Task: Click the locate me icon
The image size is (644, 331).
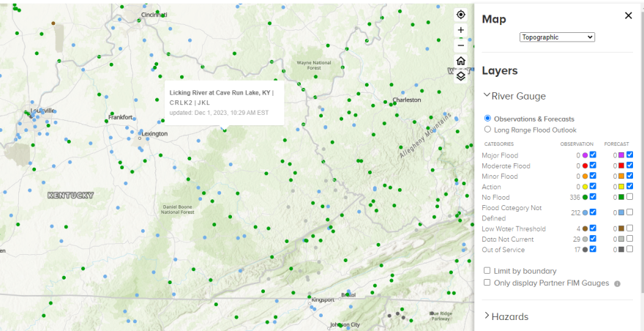Action: [460, 15]
